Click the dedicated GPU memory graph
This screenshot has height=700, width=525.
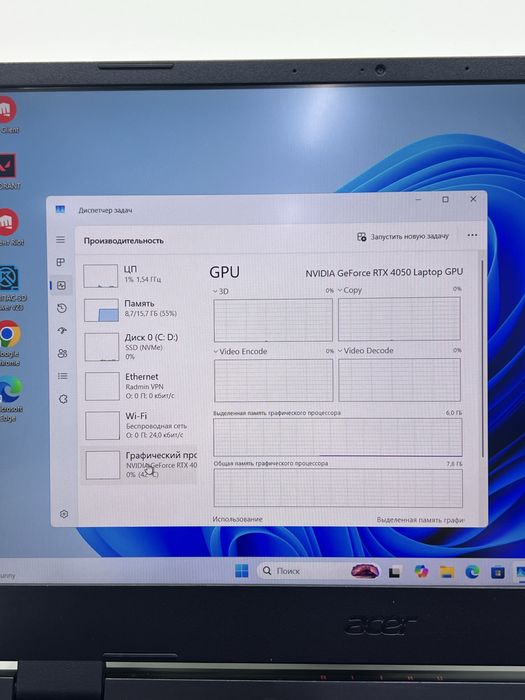click(338, 438)
